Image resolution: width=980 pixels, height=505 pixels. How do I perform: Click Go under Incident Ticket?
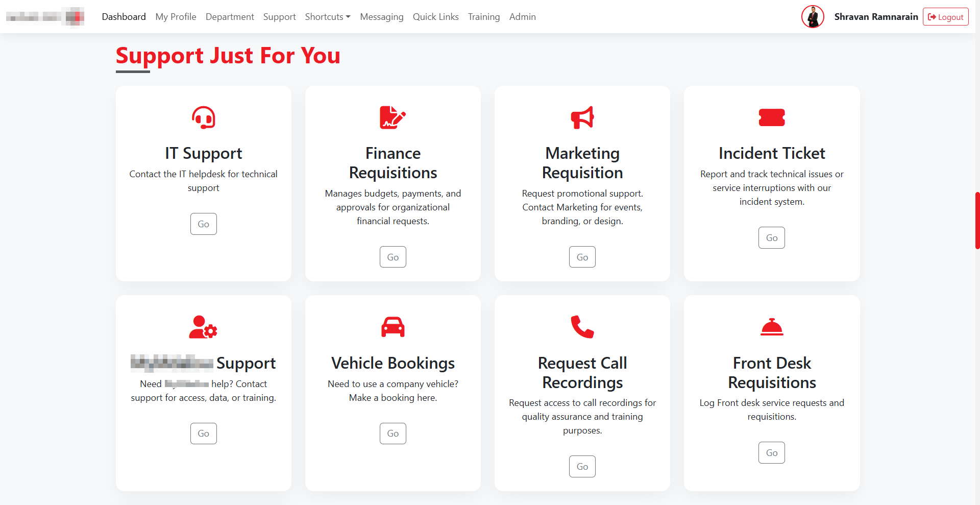(x=772, y=238)
